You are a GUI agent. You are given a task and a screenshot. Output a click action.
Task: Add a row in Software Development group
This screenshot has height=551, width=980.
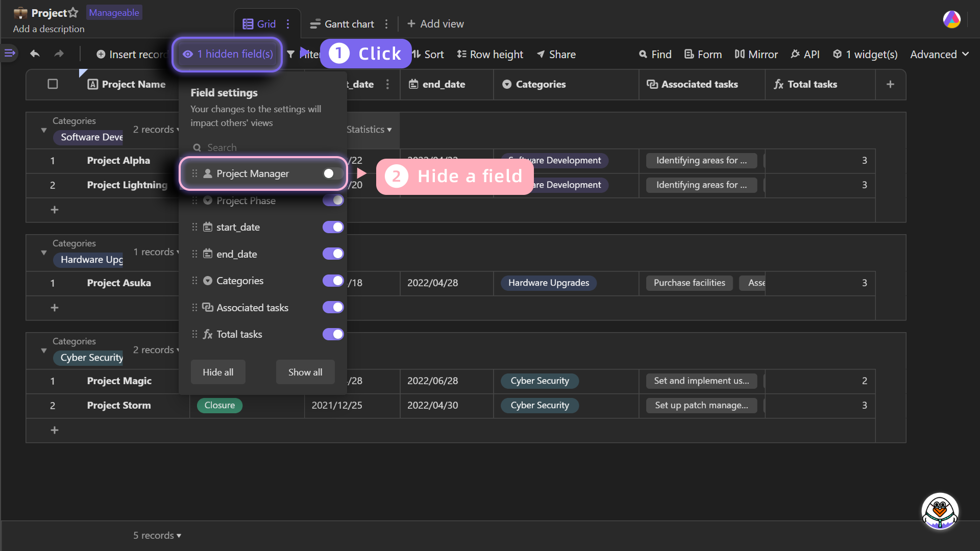pyautogui.click(x=55, y=210)
